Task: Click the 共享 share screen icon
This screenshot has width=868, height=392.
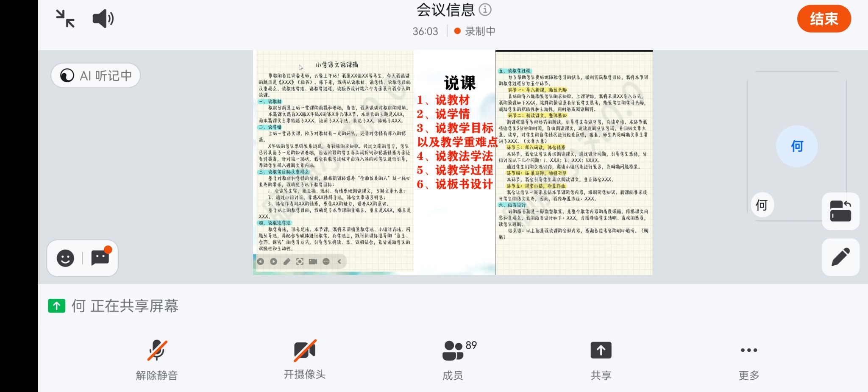Action: click(x=601, y=359)
